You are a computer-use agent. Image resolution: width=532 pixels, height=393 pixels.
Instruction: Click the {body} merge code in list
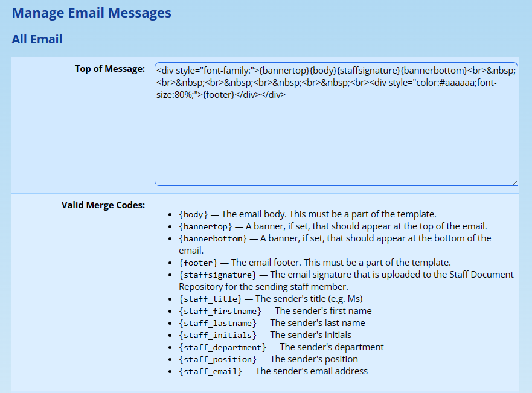193,214
